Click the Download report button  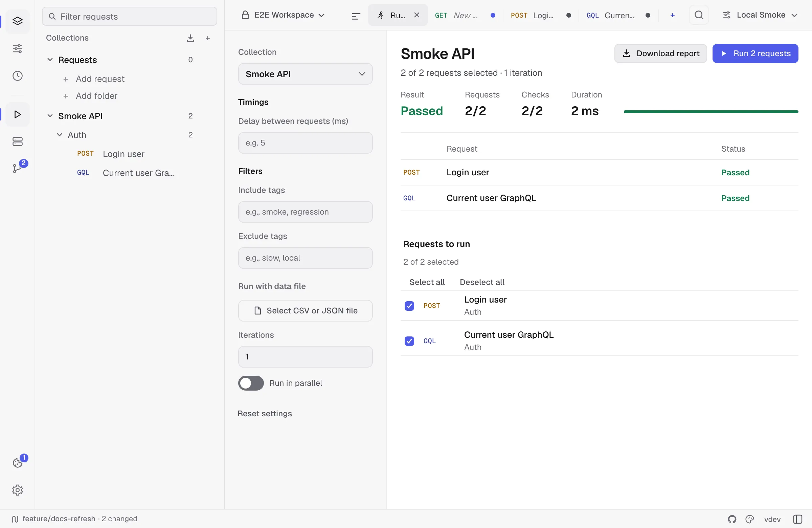pos(660,53)
